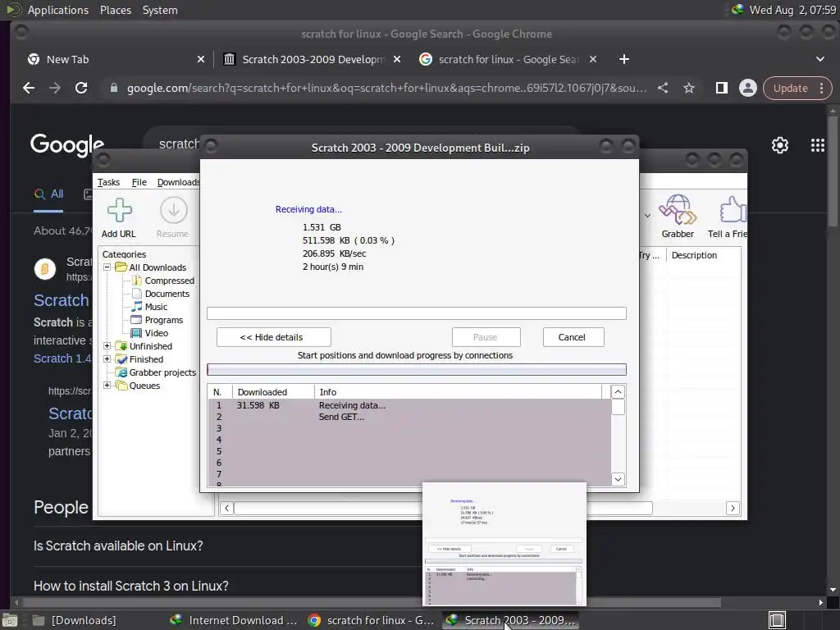Click the Hide details button

[274, 337]
